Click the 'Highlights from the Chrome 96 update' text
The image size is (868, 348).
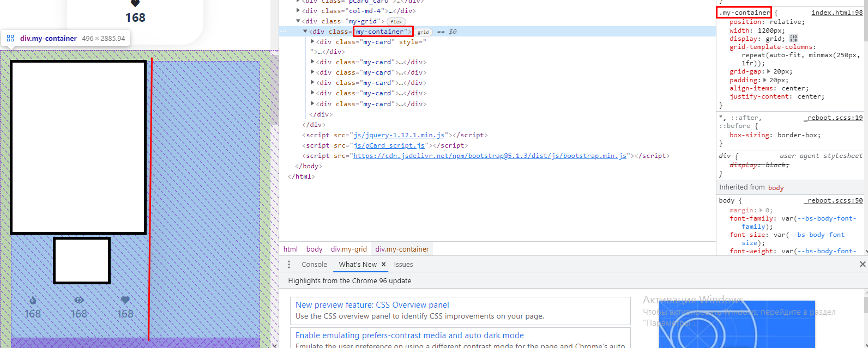pos(349,281)
